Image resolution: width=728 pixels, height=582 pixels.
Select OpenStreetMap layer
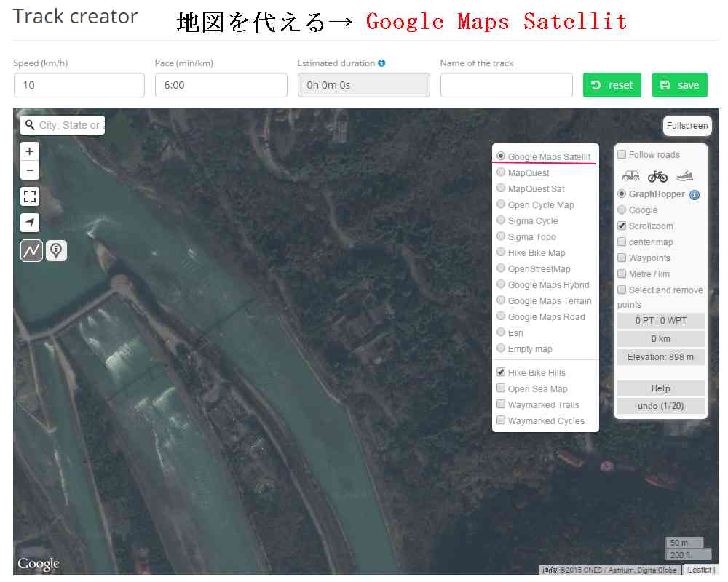point(501,268)
